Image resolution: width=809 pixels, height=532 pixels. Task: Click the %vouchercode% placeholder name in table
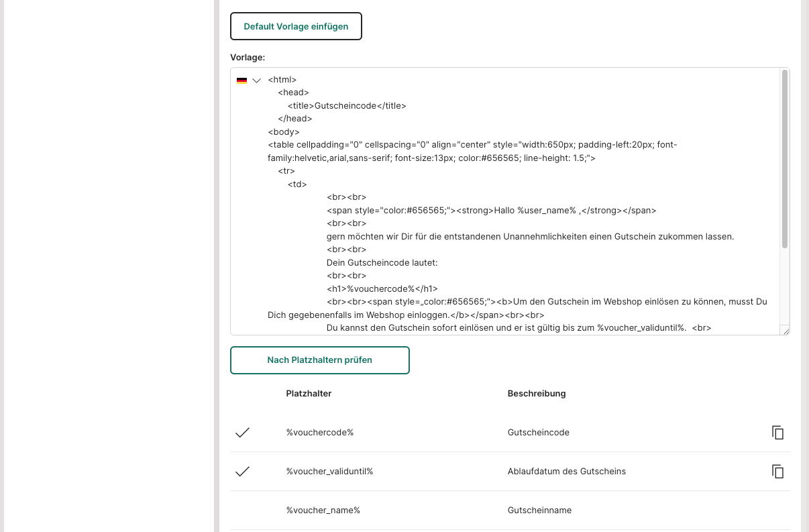[319, 433]
